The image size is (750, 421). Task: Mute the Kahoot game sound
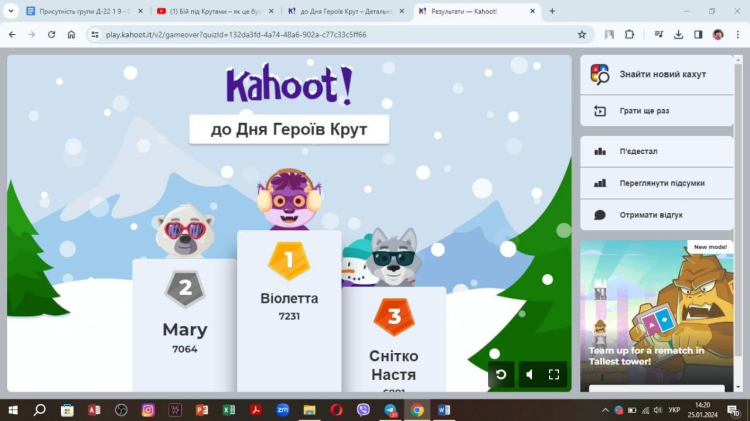click(x=528, y=375)
